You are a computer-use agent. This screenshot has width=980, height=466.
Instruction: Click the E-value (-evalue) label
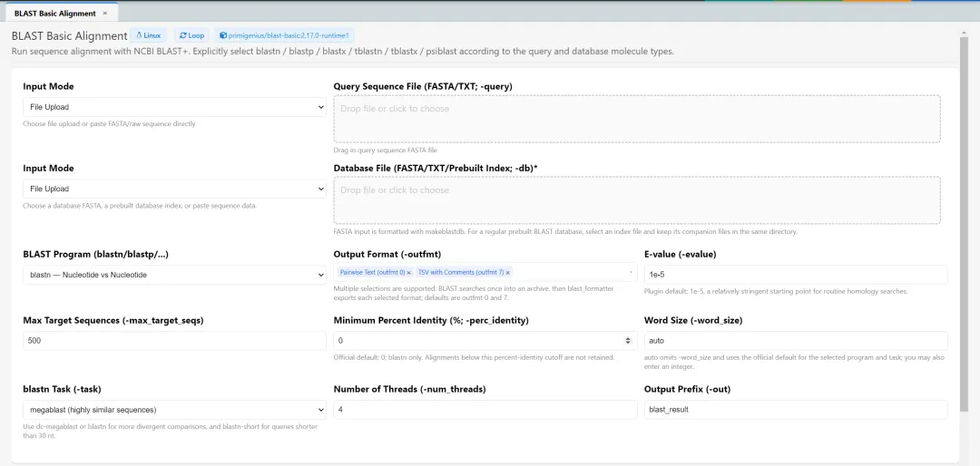[680, 254]
